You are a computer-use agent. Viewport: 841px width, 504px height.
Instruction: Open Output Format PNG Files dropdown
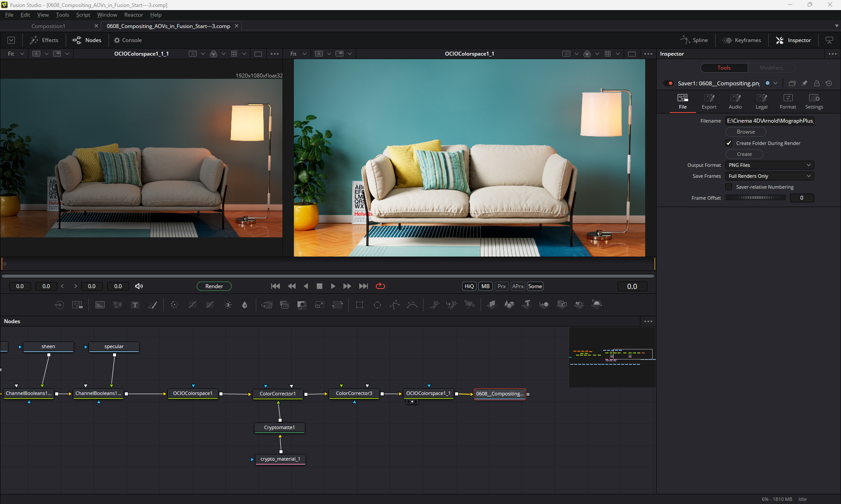[x=770, y=165]
